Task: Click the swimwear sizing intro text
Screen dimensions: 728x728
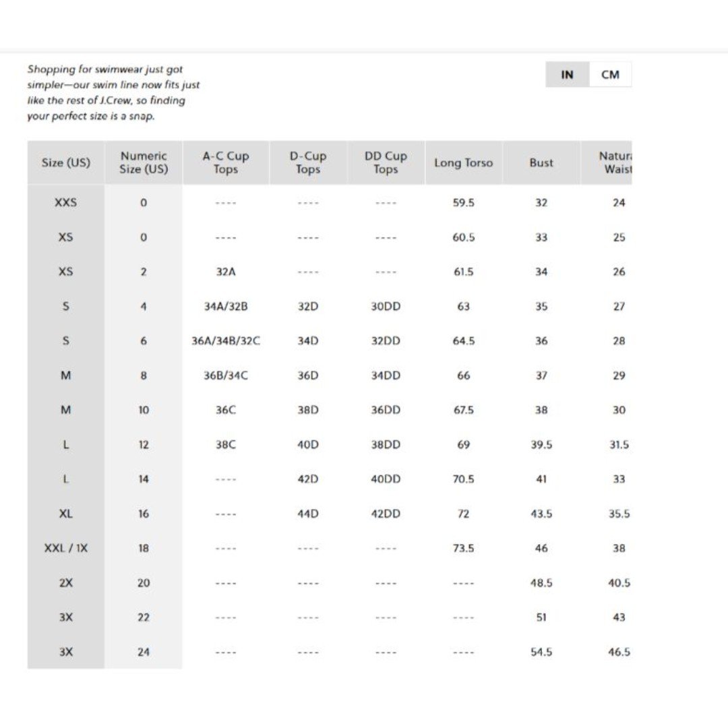Action: coord(113,92)
